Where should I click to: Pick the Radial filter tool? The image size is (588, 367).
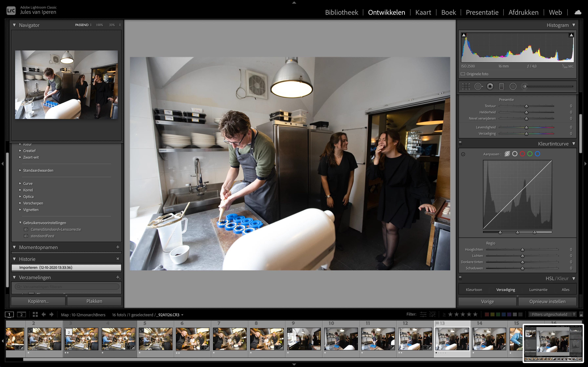(513, 86)
